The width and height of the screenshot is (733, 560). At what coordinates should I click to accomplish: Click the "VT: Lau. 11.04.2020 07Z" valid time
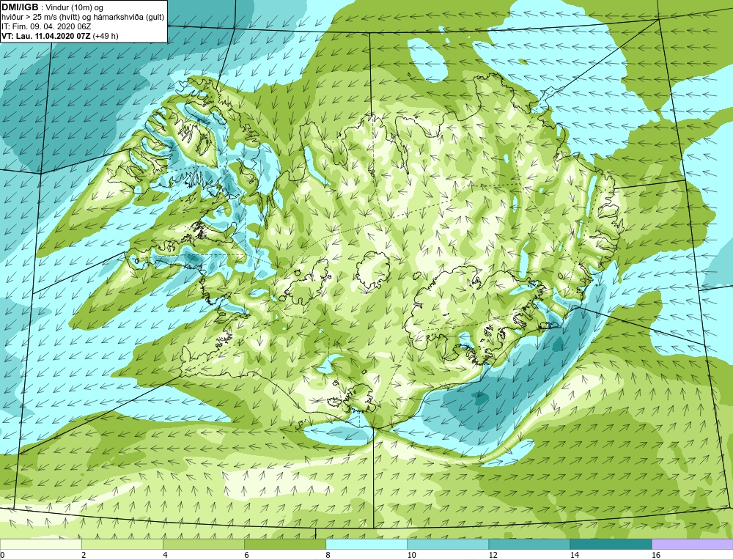coord(45,36)
